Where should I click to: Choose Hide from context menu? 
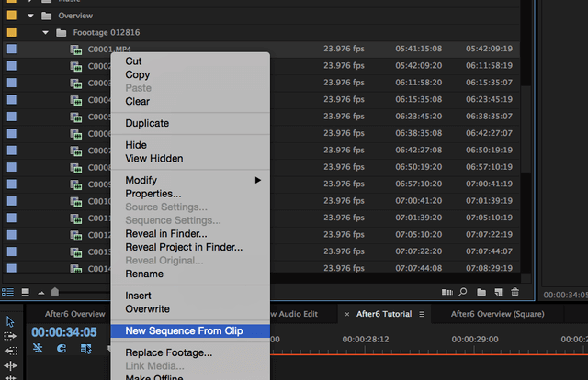click(x=190, y=145)
